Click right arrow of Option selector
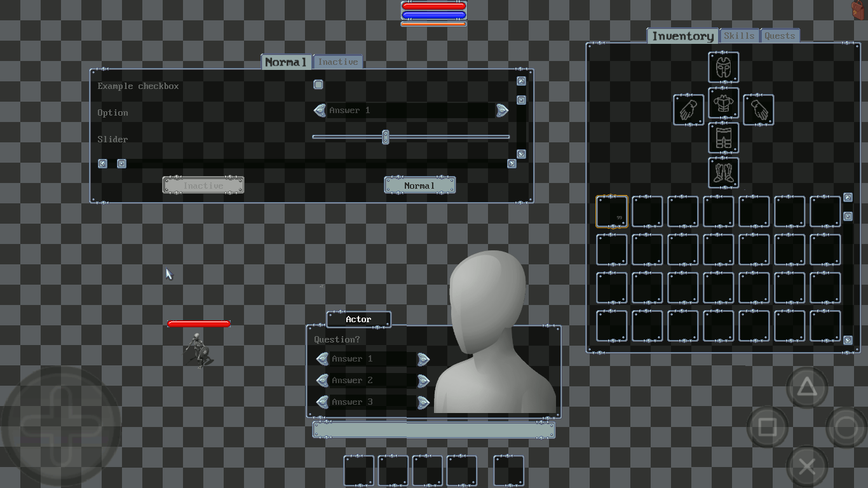The image size is (868, 488). (x=502, y=111)
